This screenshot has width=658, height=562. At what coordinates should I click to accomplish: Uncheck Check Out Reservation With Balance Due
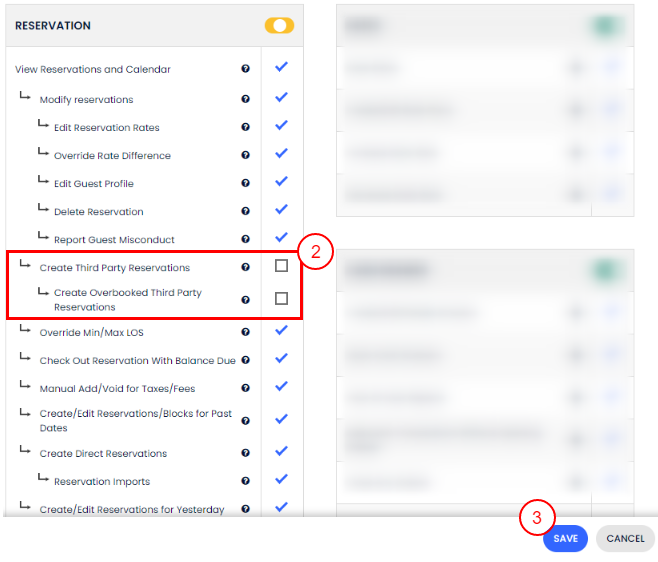click(281, 358)
